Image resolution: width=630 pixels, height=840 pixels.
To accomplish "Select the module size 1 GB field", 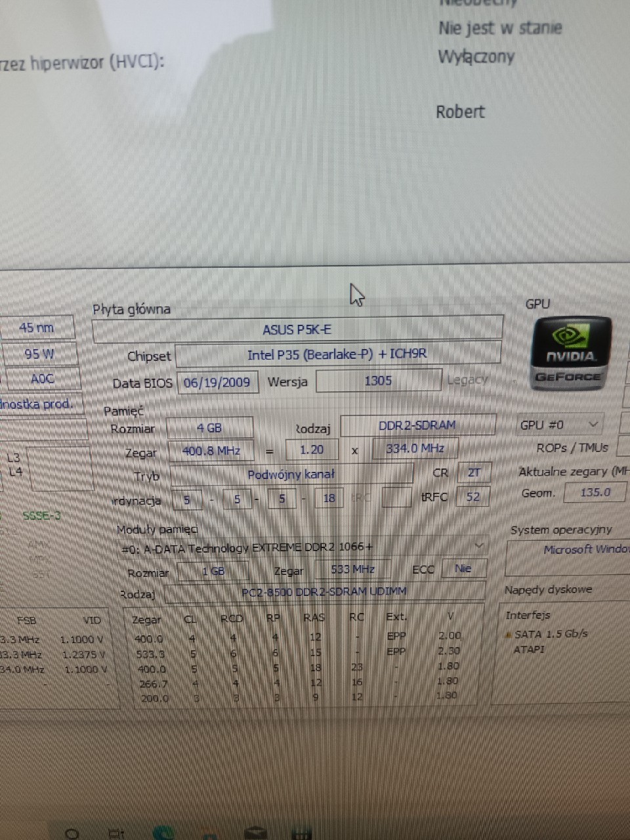I will (214, 571).
